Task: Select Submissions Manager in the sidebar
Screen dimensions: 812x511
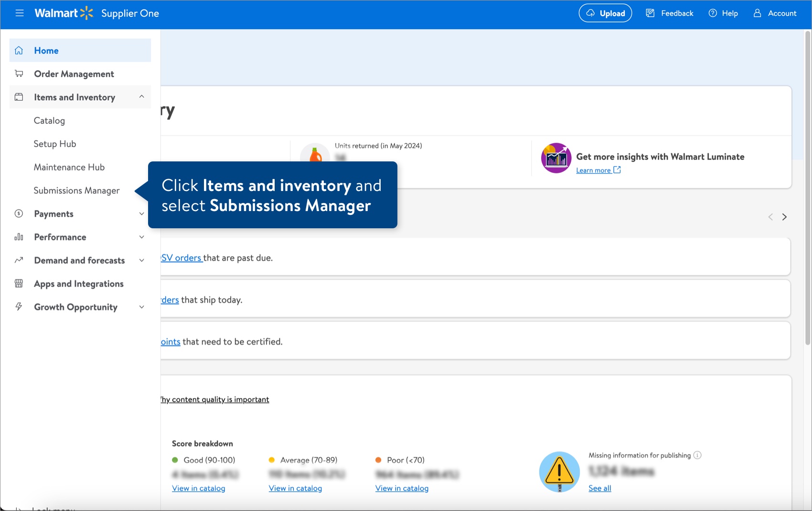Action: pyautogui.click(x=76, y=190)
